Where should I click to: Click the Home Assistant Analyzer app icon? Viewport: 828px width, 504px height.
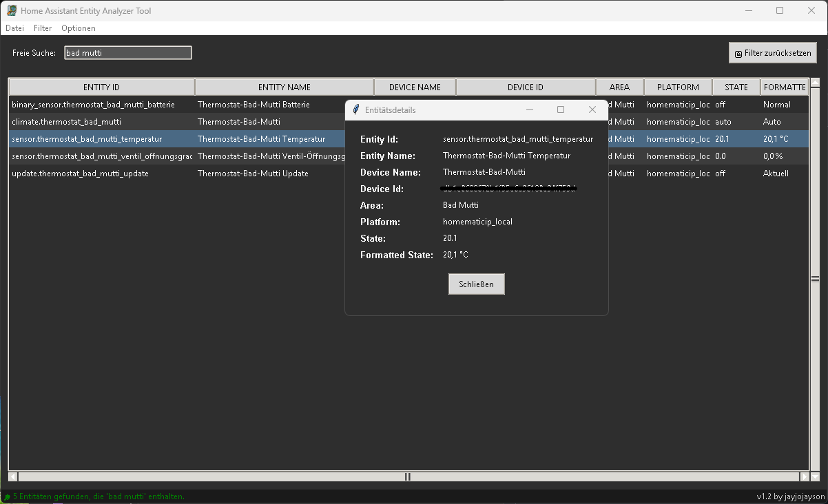pos(12,10)
